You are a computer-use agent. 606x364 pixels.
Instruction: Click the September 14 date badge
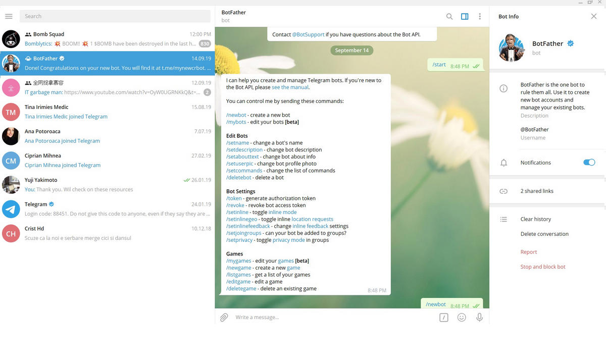click(352, 50)
